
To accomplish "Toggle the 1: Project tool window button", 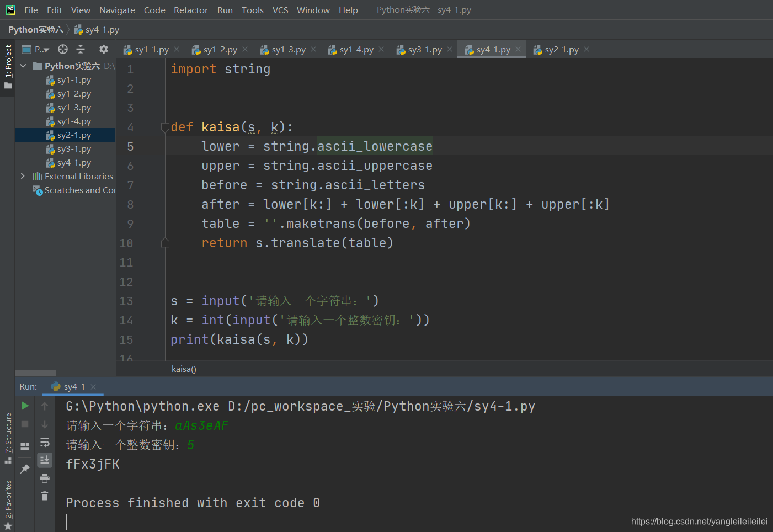I will 8,67.
